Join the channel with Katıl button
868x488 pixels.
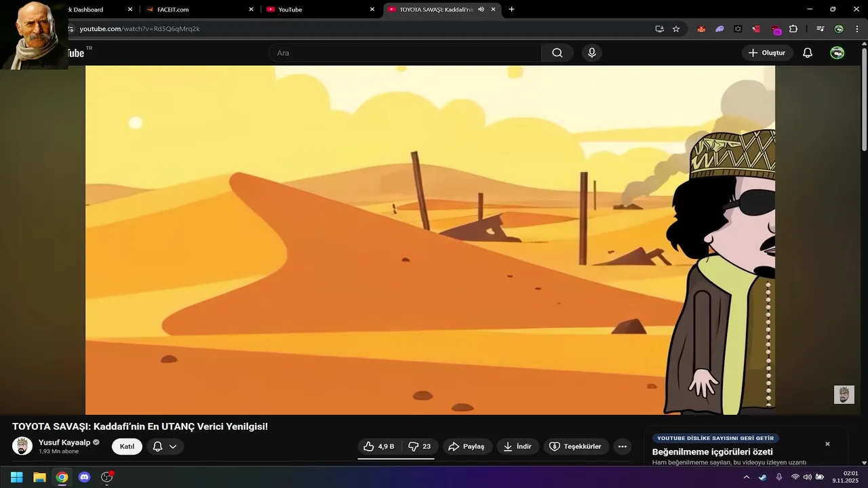(127, 447)
